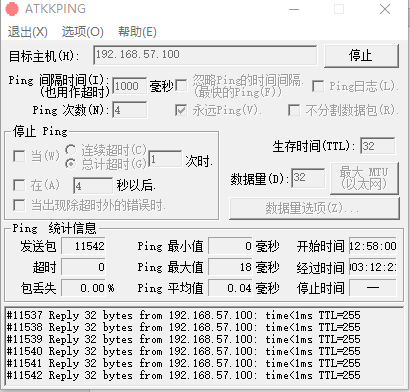Click the 最大 MTU (以太网) button
Viewport: 410px width, 392px height.
pyautogui.click(x=364, y=178)
